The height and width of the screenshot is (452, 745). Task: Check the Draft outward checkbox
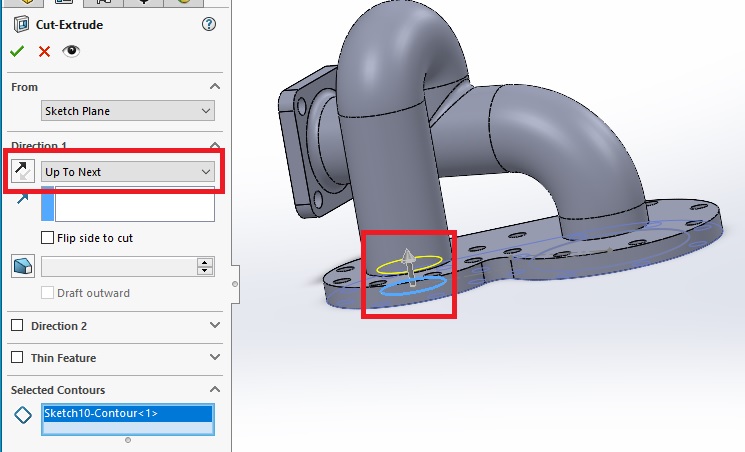[x=48, y=293]
